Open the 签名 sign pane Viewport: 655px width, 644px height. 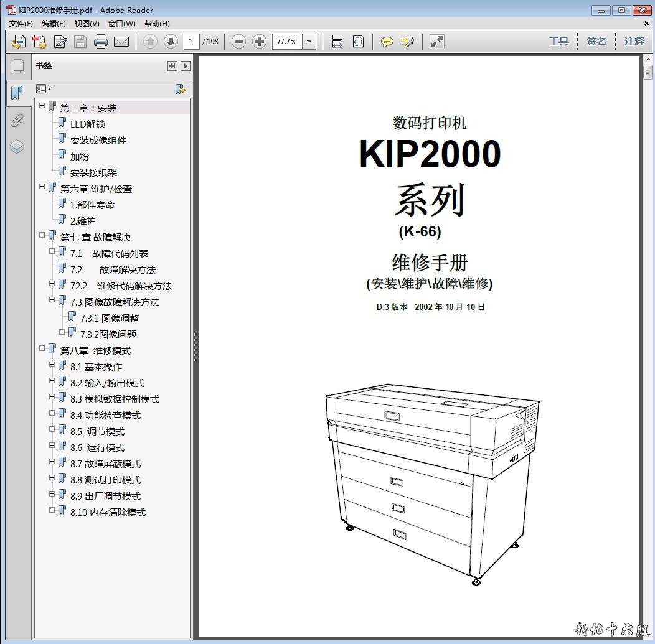click(596, 41)
